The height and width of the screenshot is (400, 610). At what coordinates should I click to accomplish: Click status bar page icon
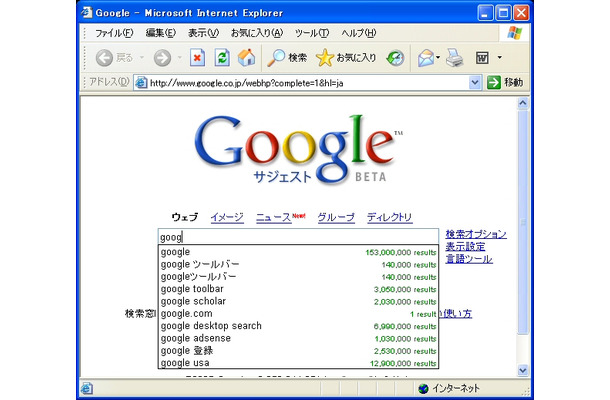click(86, 388)
